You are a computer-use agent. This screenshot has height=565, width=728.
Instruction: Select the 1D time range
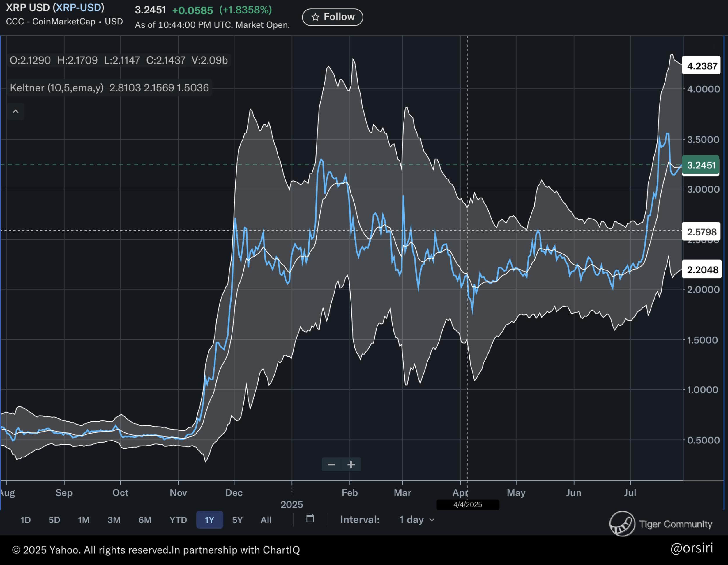[x=26, y=520]
